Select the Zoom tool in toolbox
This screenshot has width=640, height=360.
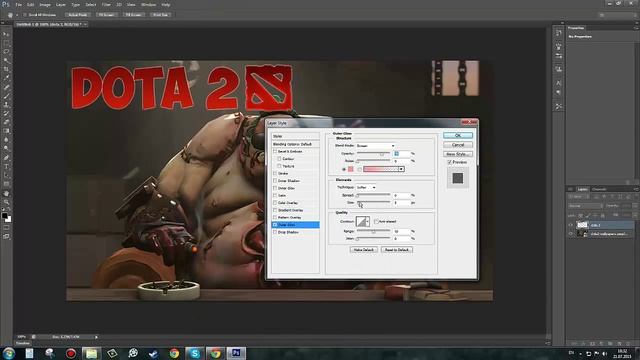click(6, 202)
